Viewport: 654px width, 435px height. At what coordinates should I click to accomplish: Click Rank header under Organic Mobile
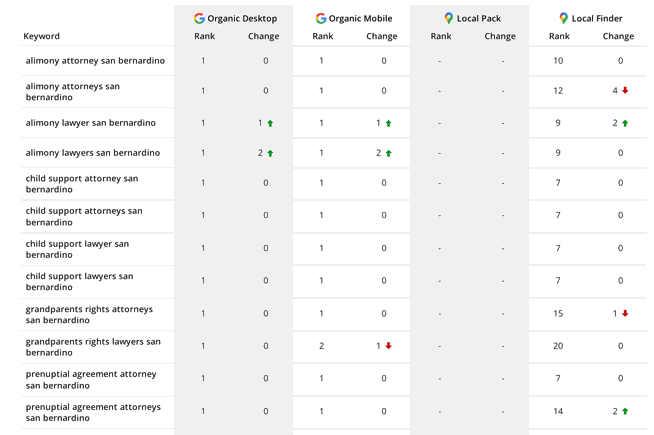(x=322, y=36)
